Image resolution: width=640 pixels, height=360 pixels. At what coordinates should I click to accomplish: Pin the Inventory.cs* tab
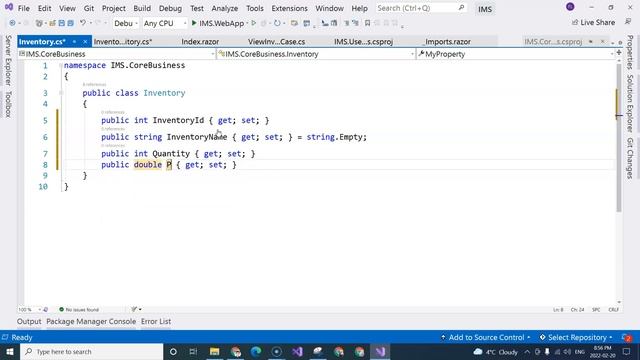coord(74,42)
